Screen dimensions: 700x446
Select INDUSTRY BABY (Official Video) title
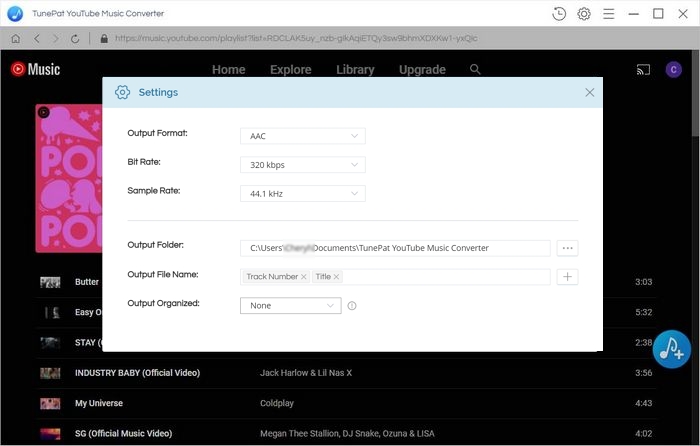pos(138,373)
